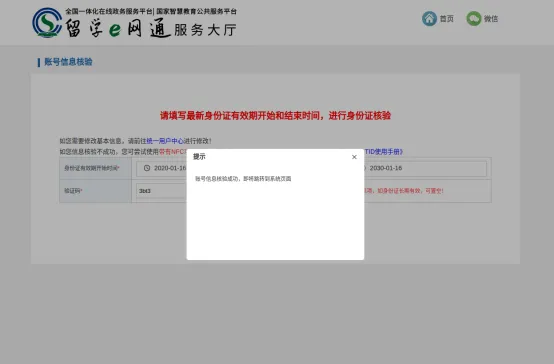Click the ID validity end date field 2030-01-16
554x364 pixels.
point(425,168)
